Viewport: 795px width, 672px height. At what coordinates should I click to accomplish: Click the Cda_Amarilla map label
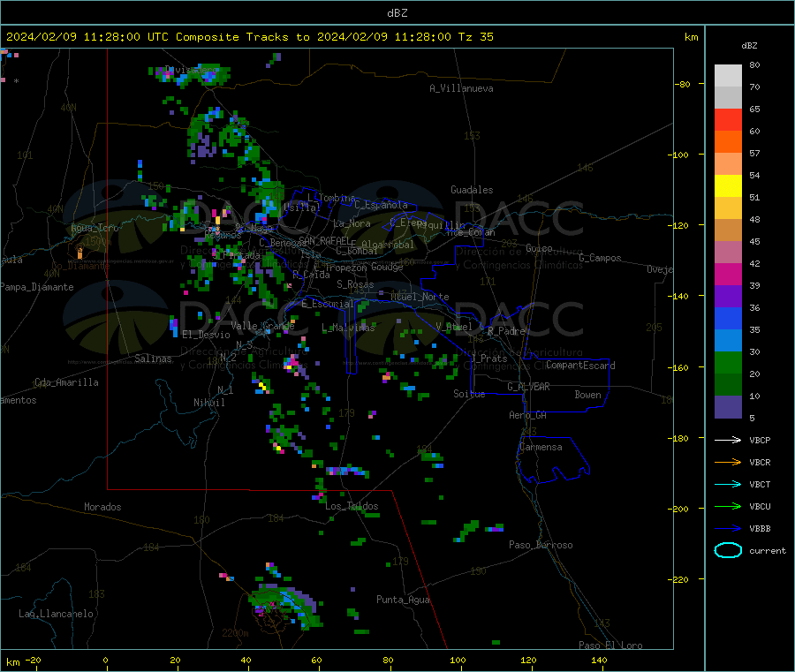(x=66, y=382)
